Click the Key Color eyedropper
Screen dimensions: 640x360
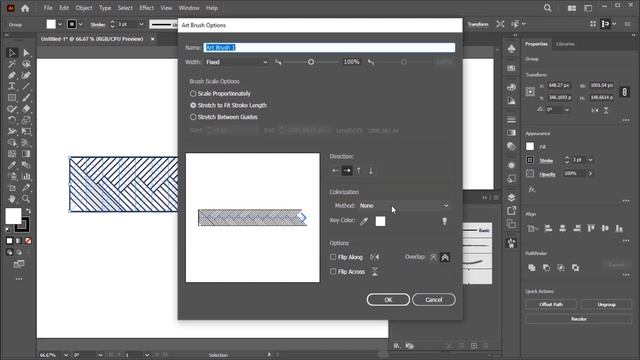pyautogui.click(x=364, y=221)
